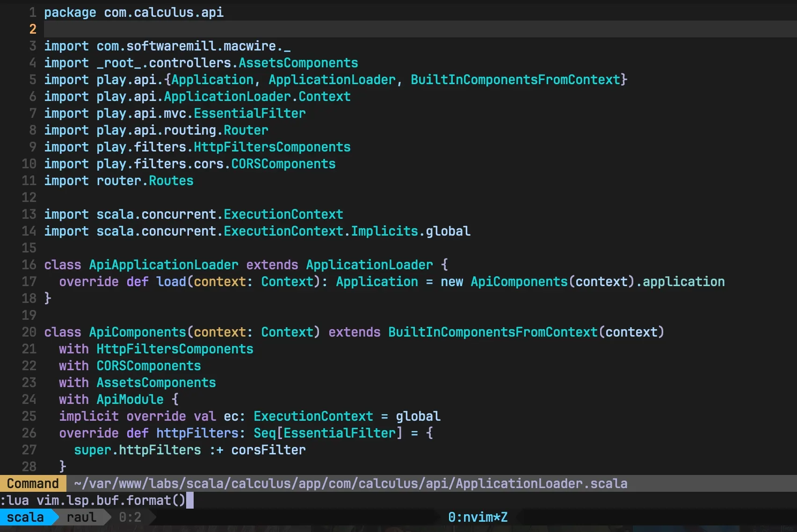Click the 'load' method name on line 17

click(171, 281)
